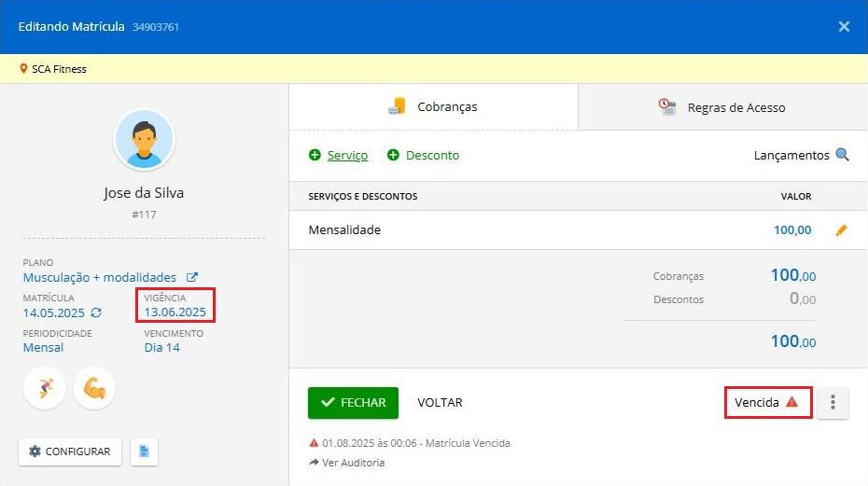Click the Jose da Silva name
This screenshot has height=486, width=868.
tap(144, 193)
